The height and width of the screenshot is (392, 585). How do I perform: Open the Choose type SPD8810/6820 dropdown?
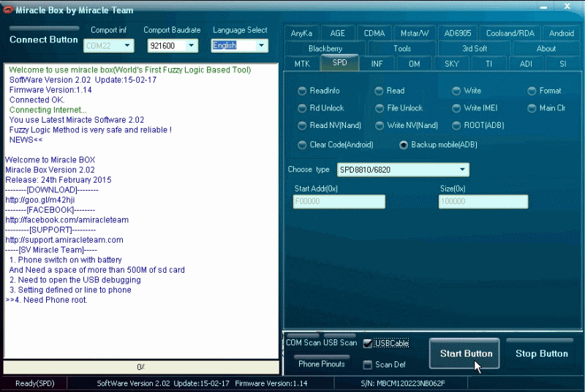click(462, 170)
